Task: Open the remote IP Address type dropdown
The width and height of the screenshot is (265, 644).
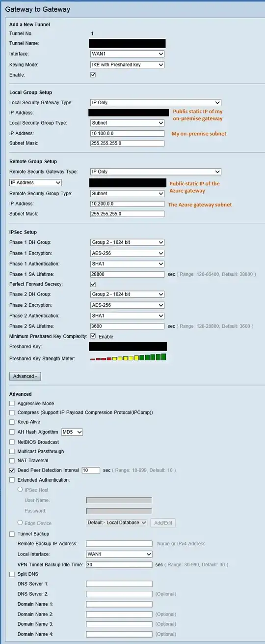Action: tap(35, 182)
